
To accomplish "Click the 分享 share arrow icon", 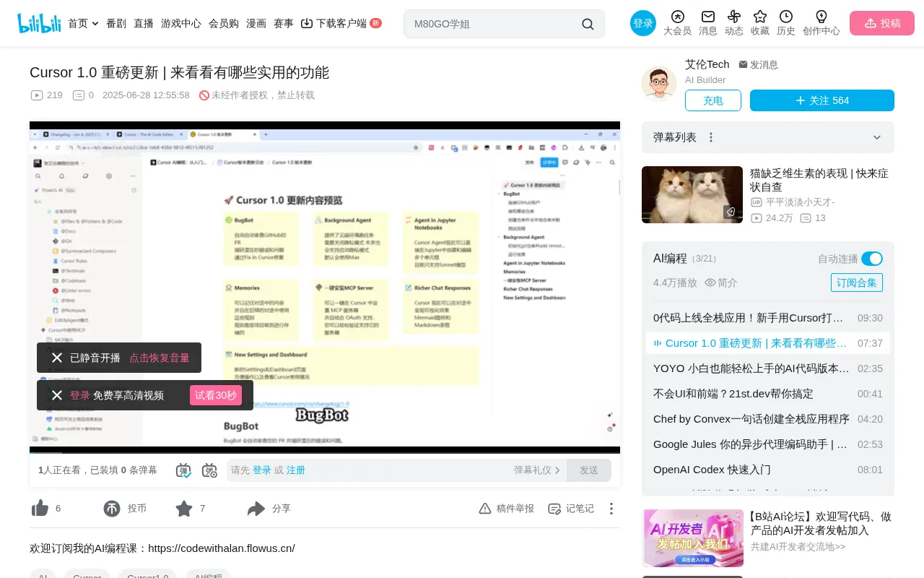I will point(256,509).
